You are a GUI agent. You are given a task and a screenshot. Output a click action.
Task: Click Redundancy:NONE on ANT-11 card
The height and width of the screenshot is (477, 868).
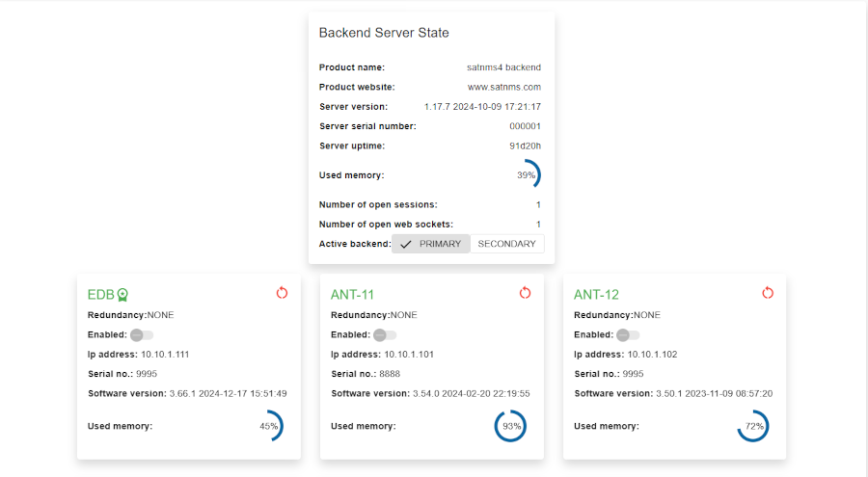(373, 315)
